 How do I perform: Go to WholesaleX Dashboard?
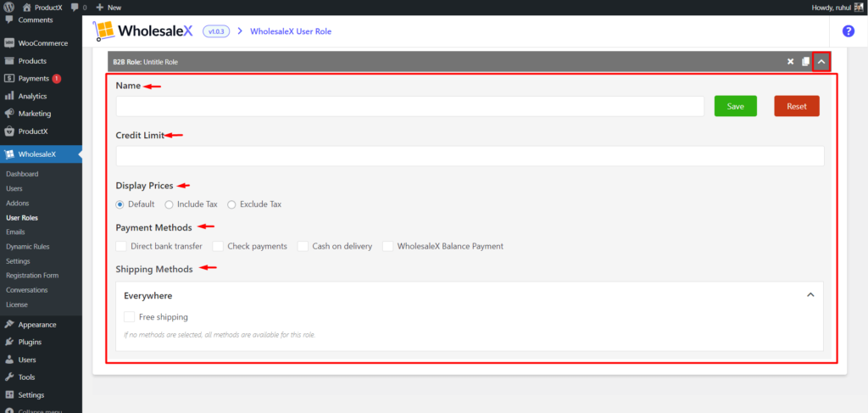pyautogui.click(x=22, y=174)
